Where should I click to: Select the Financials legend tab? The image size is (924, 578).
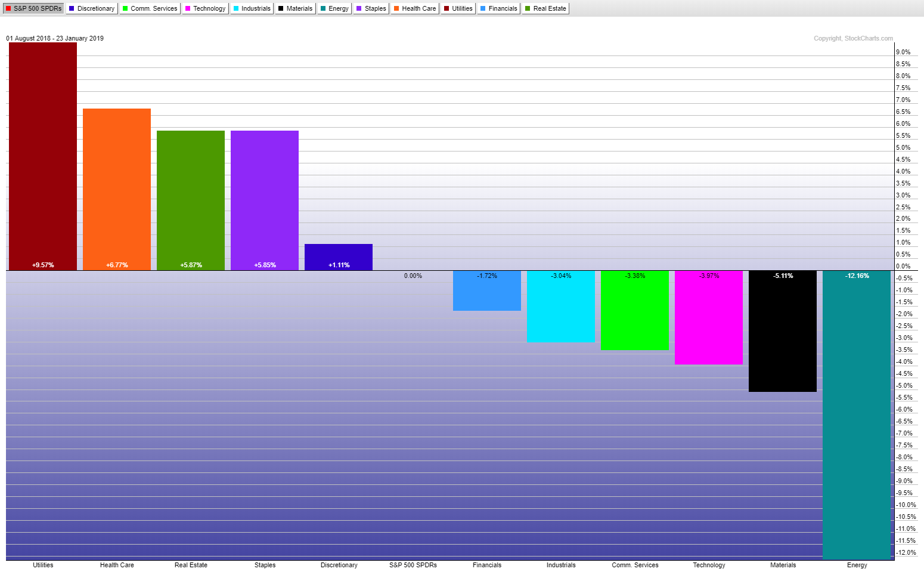point(498,8)
